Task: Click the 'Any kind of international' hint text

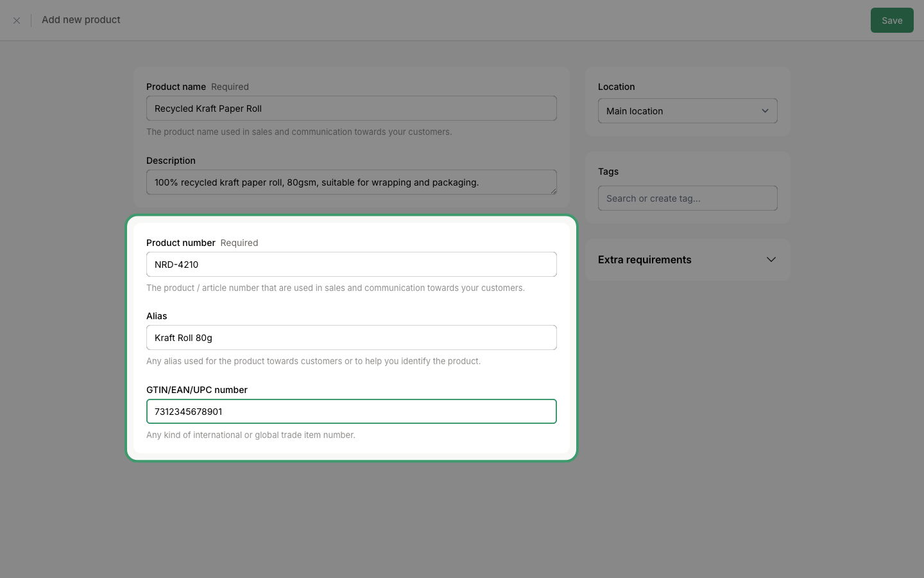Action: click(x=251, y=435)
